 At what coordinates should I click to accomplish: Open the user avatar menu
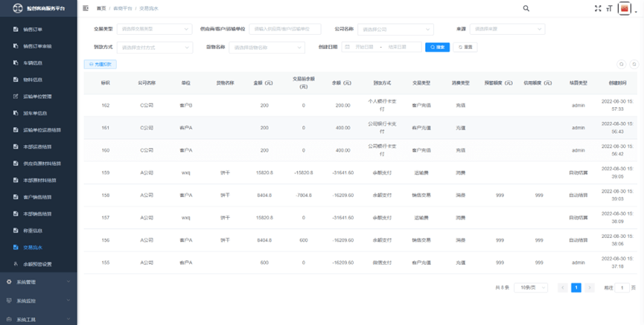pyautogui.click(x=625, y=8)
